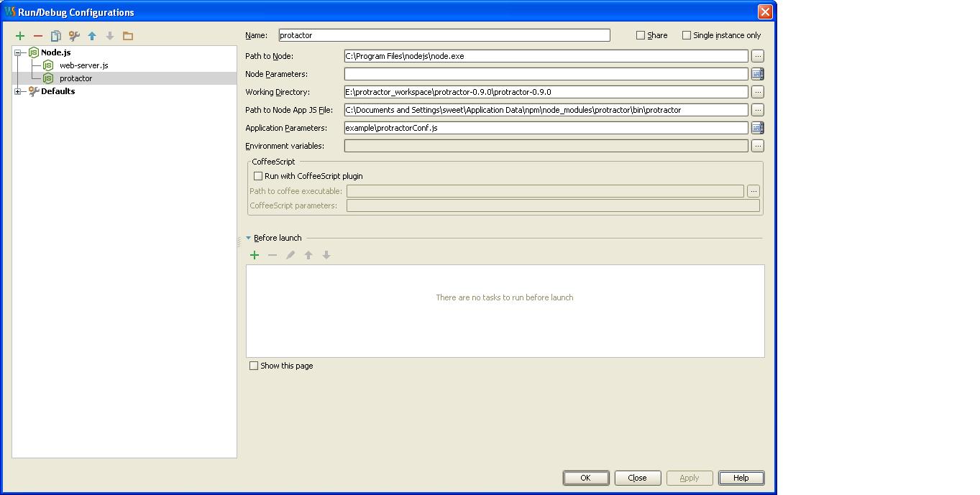Click the Path to coffee executable field
Viewport: 980px width, 495px height.
545,191
